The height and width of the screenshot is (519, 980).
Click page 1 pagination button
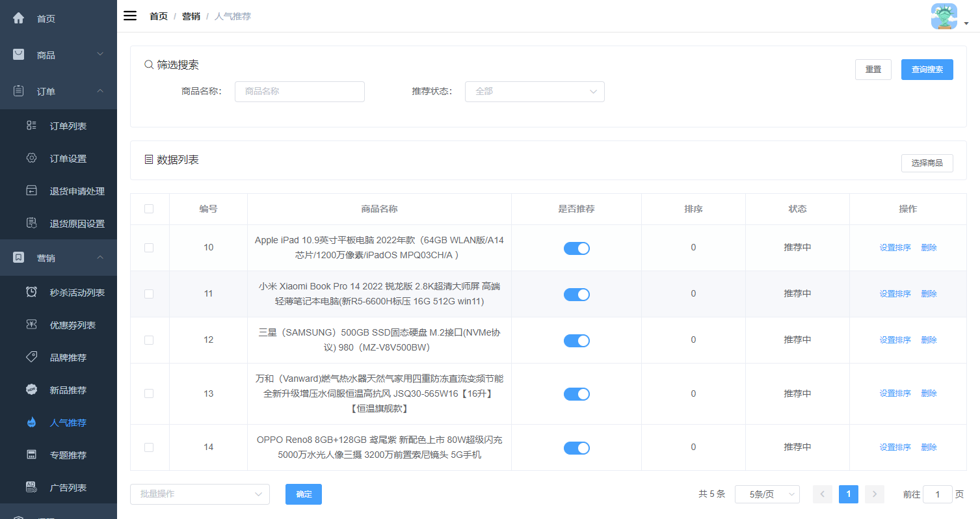click(849, 494)
